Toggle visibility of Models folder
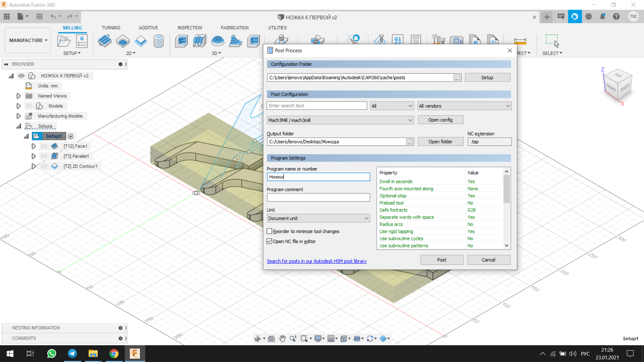Screen dimensions: 644x362 tap(29, 106)
